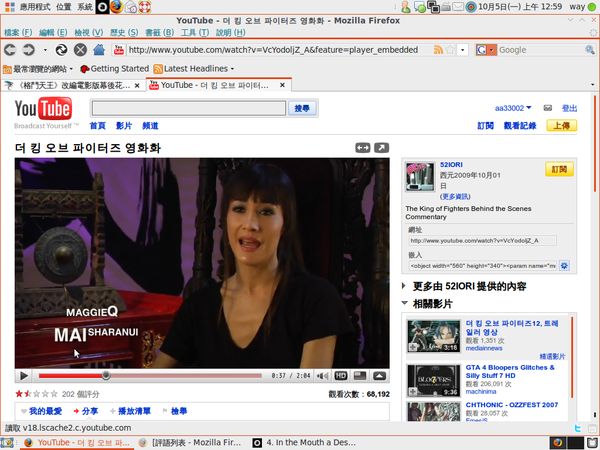600x450 pixels.
Task: Click the Sign out (登出) link
Action: 569,108
